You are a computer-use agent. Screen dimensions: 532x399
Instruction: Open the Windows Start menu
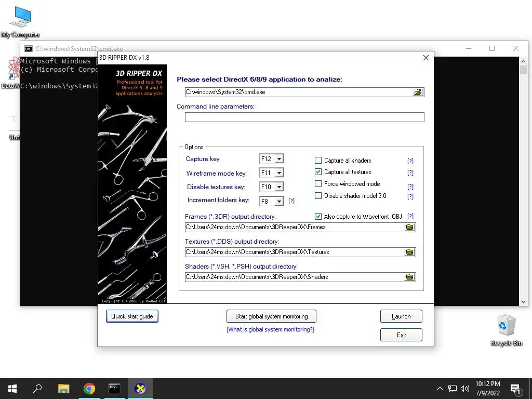12,389
